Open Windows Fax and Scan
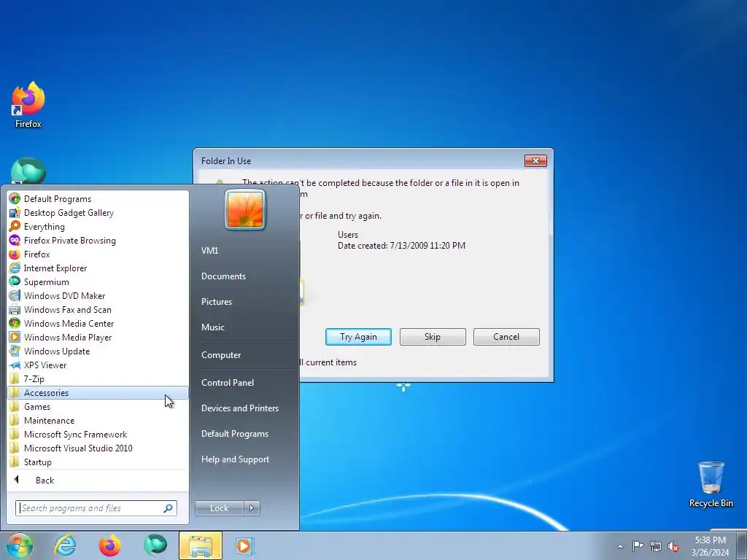747x560 pixels. point(98,309)
